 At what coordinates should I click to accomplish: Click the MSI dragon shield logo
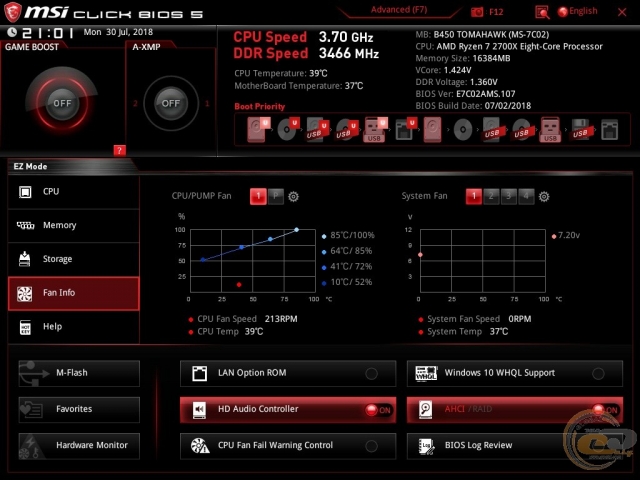[13, 12]
